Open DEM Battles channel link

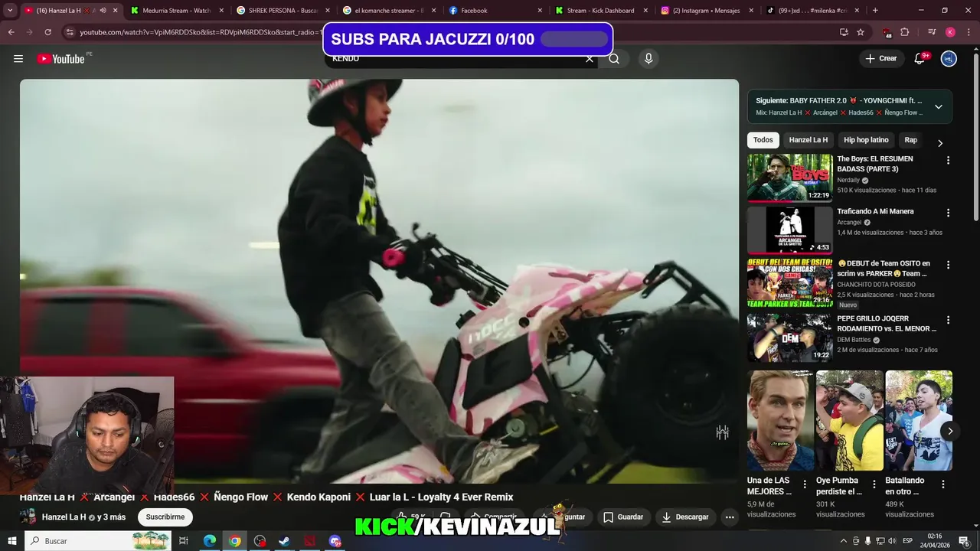coord(854,340)
